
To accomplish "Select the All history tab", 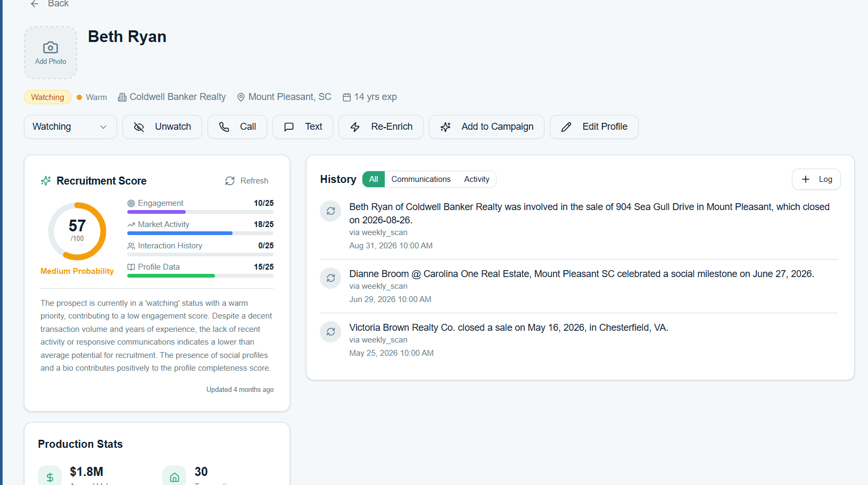I will [x=374, y=179].
